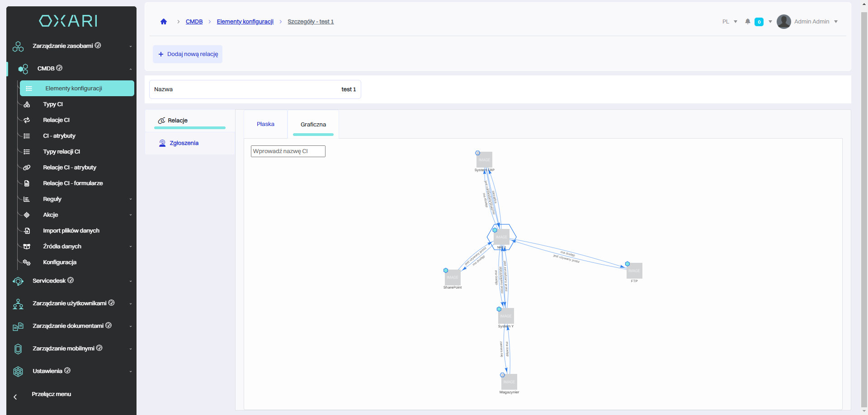Open the PL language dropdown
The height and width of the screenshot is (415, 868).
click(x=729, y=22)
